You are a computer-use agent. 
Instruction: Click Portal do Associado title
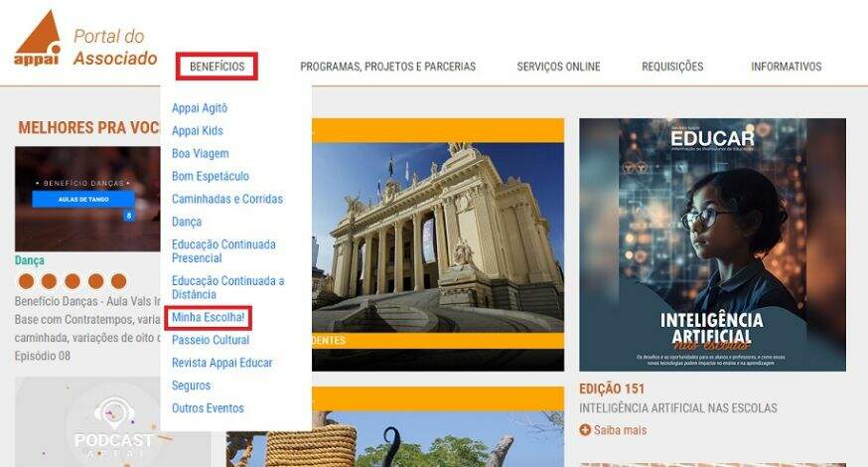tap(115, 47)
